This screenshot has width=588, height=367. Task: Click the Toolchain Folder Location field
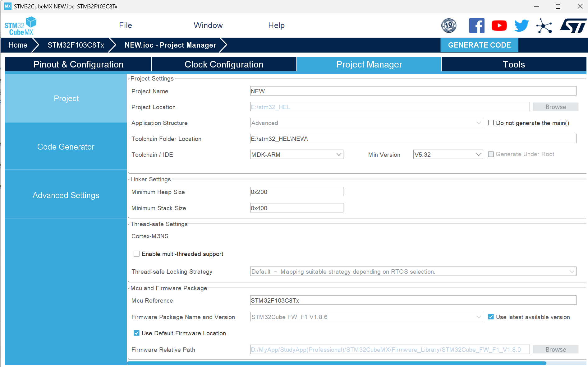pos(413,139)
